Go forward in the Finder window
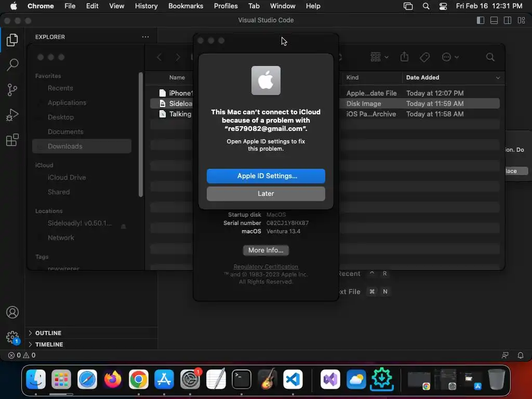The width and height of the screenshot is (532, 399). pyautogui.click(x=178, y=57)
